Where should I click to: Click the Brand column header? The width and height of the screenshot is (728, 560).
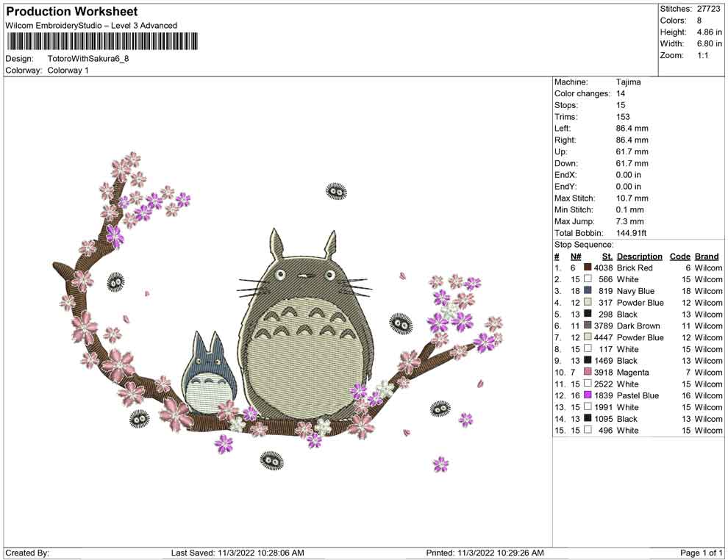coord(706,256)
